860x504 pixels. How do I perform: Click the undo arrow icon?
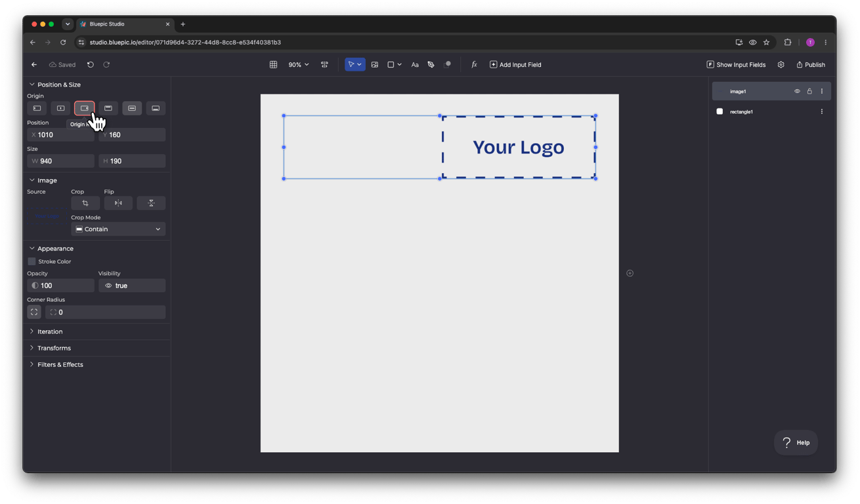91,64
